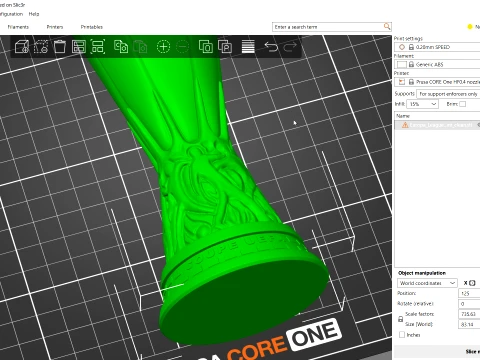Click the Split to objects icon
480x360 pixels.
[206, 47]
